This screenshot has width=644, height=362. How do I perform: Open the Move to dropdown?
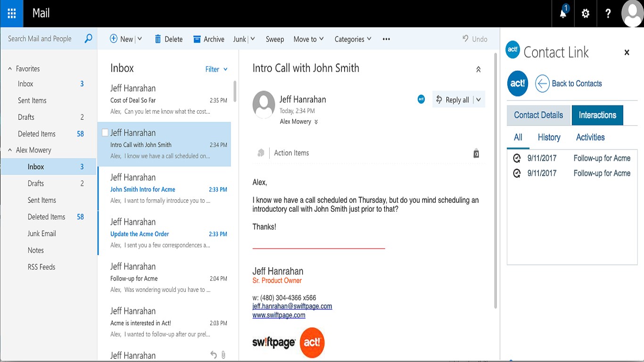tap(308, 39)
